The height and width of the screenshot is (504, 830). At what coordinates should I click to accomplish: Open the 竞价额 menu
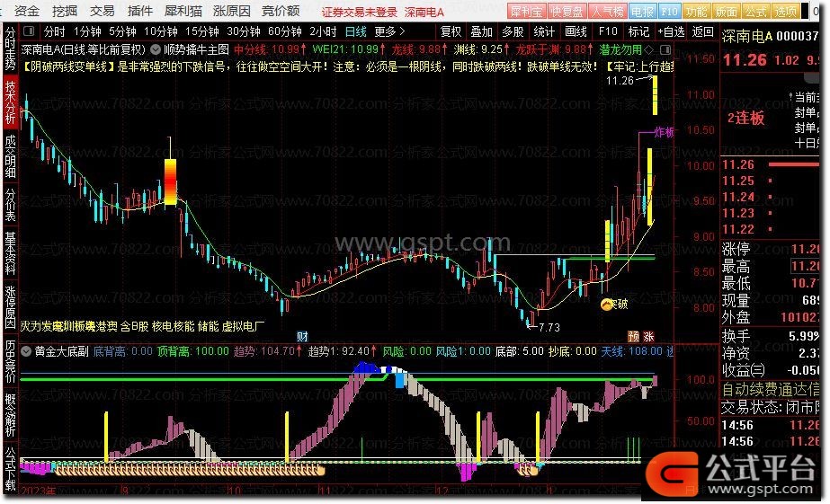[x=281, y=11]
